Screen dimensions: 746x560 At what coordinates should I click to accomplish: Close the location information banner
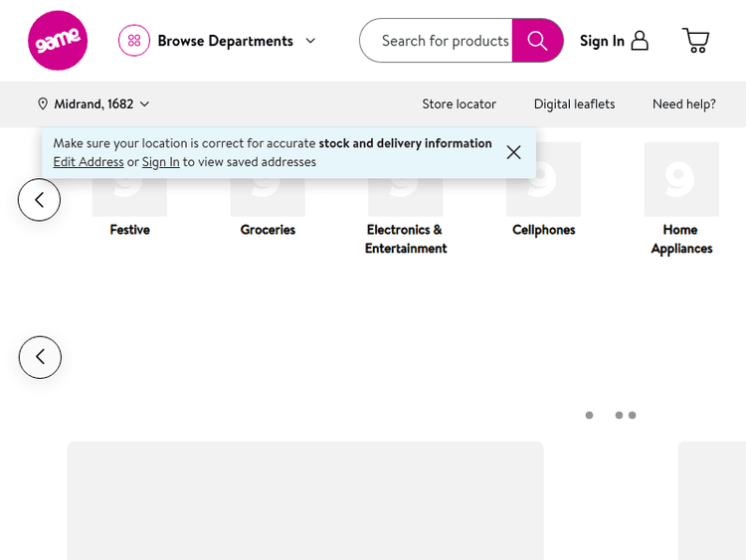tap(513, 152)
